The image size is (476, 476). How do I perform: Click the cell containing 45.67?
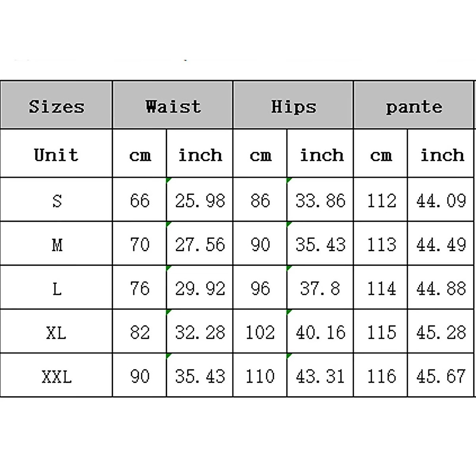pyautogui.click(x=441, y=376)
